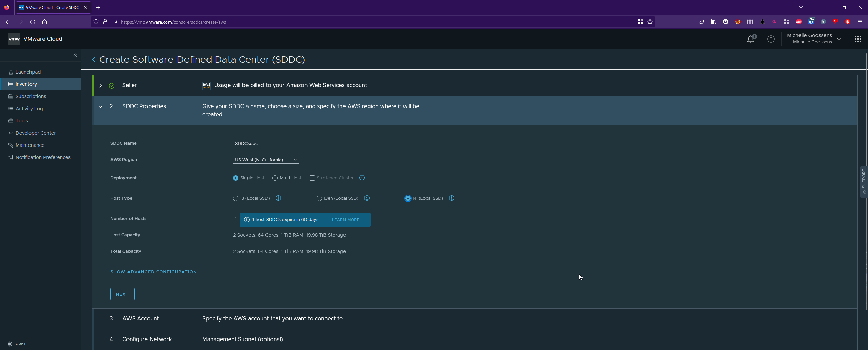Reload the page in Firefox
The image size is (868, 350).
[33, 22]
